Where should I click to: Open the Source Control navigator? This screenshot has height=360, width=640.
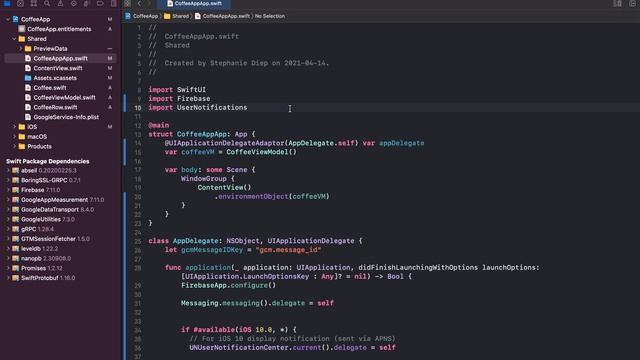(x=20, y=3)
